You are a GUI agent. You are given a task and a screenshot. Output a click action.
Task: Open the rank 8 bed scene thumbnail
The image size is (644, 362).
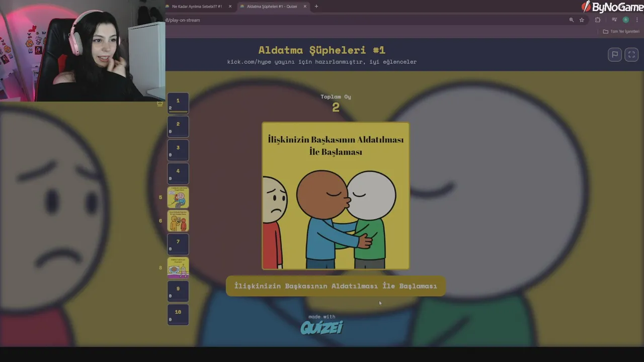coord(178,267)
